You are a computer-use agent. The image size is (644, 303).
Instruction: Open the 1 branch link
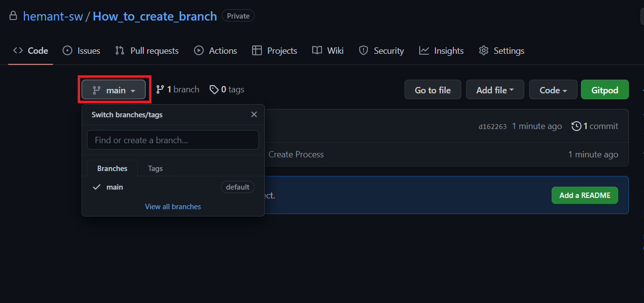click(x=178, y=89)
